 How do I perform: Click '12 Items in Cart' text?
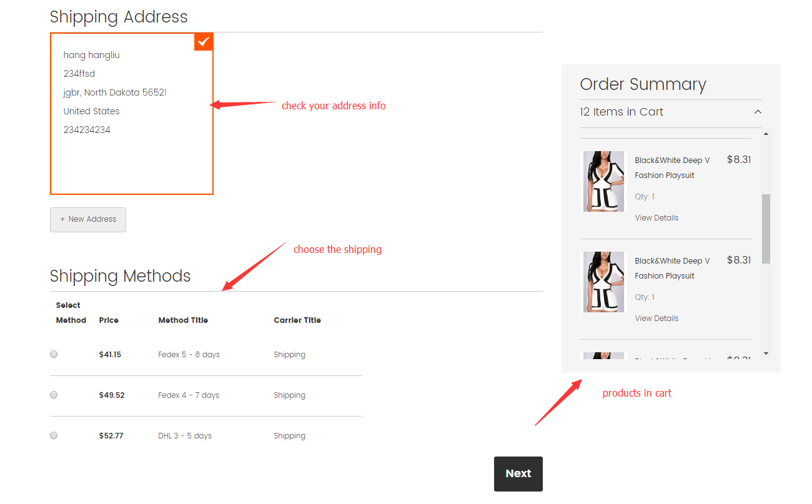[621, 112]
